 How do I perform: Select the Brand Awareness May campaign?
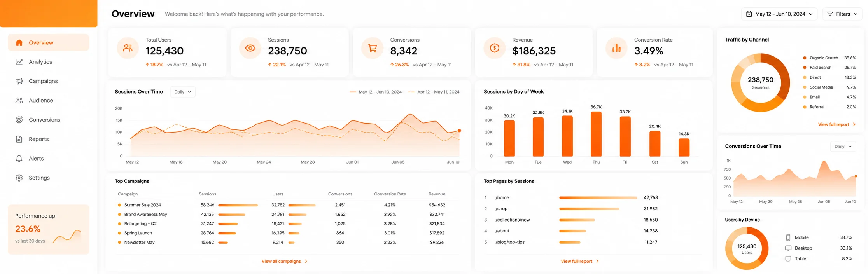tap(288, 214)
